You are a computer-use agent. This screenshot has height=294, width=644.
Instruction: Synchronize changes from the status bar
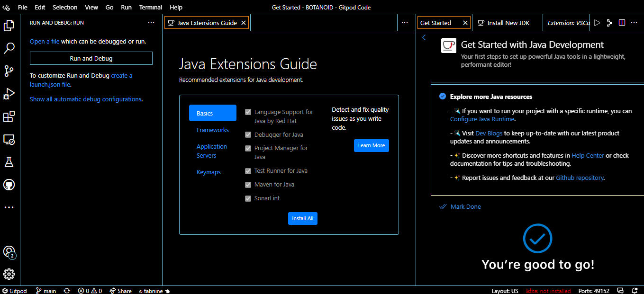(67, 291)
